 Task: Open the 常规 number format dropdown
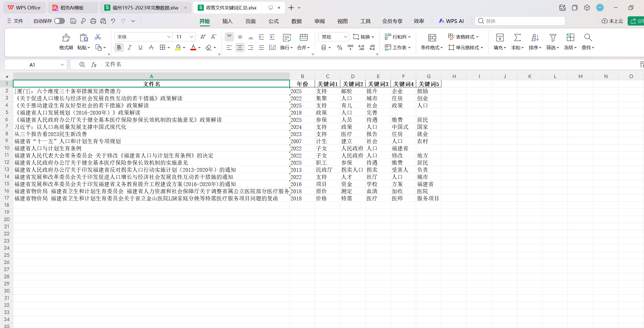pyautogui.click(x=345, y=37)
